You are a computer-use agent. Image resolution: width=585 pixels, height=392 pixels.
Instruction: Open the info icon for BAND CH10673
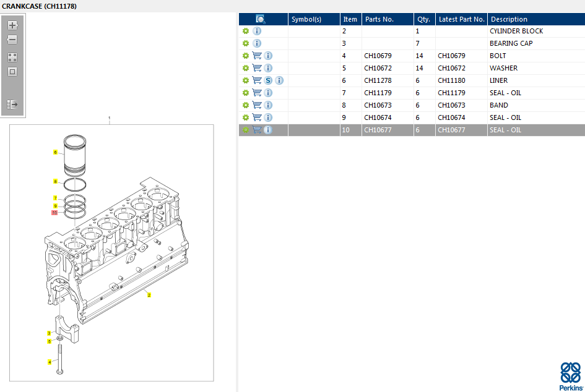click(x=268, y=105)
